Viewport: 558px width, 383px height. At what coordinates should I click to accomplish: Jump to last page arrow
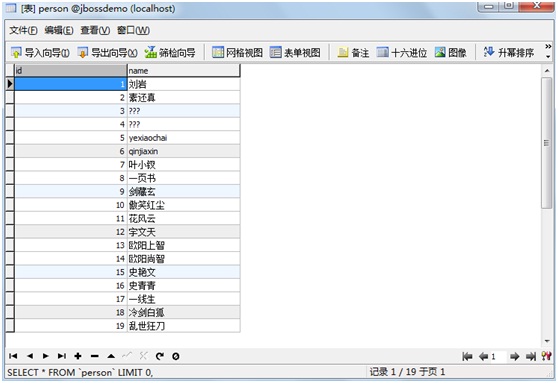click(531, 356)
